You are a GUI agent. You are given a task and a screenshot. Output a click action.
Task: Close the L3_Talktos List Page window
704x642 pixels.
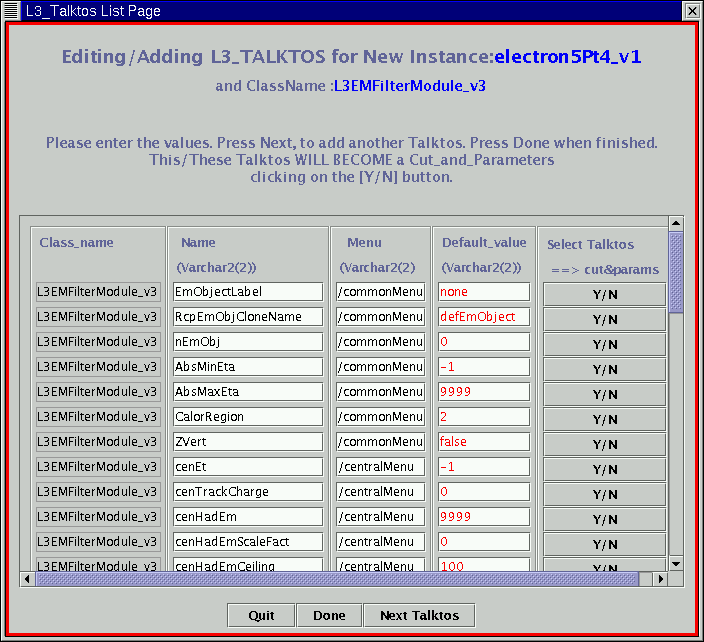click(691, 11)
